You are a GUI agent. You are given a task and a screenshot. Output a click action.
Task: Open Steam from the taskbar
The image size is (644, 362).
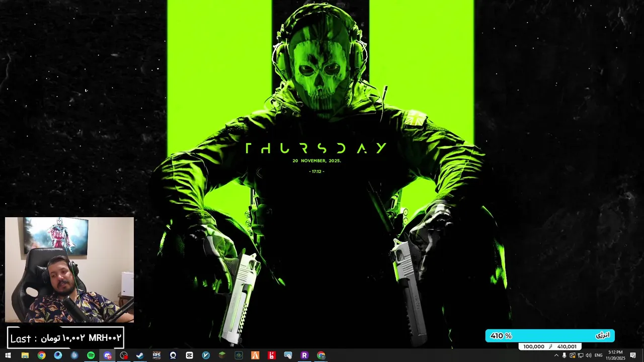coord(140,355)
